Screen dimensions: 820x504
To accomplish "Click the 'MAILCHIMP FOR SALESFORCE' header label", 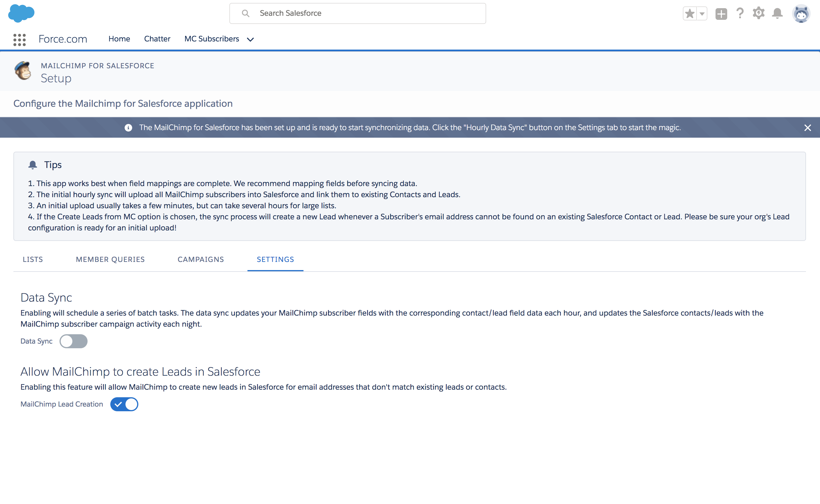I will point(97,66).
